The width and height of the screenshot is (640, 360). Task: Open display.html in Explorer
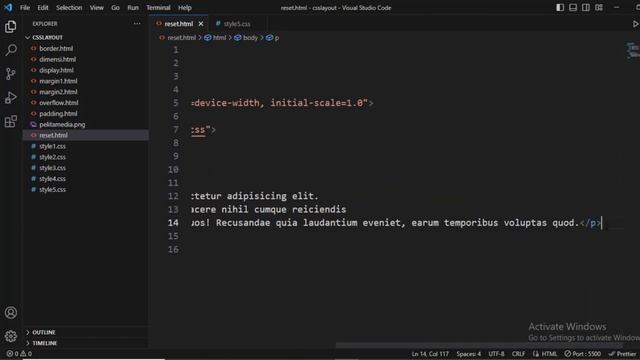click(x=56, y=70)
